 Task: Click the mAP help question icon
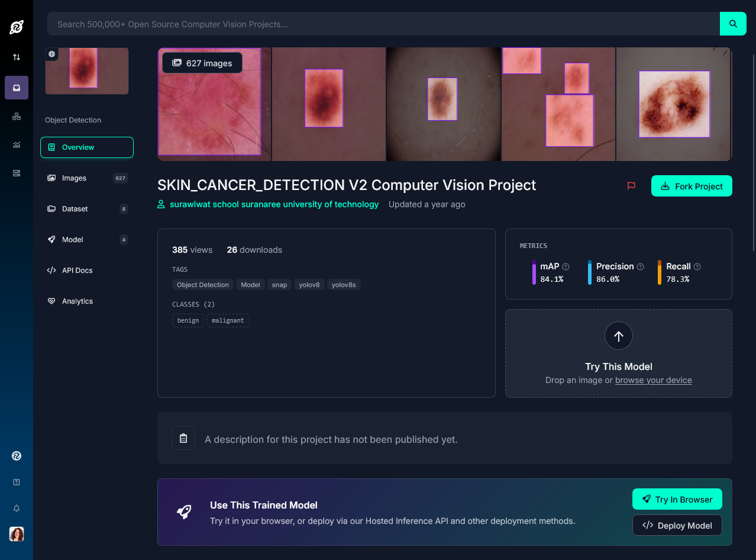pos(566,267)
